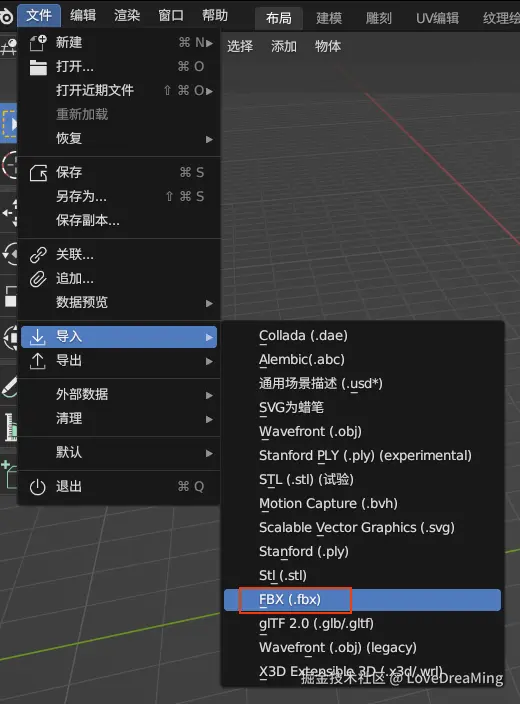Select the cursor tool icon
This screenshot has width=520, height=704.
click(x=9, y=165)
